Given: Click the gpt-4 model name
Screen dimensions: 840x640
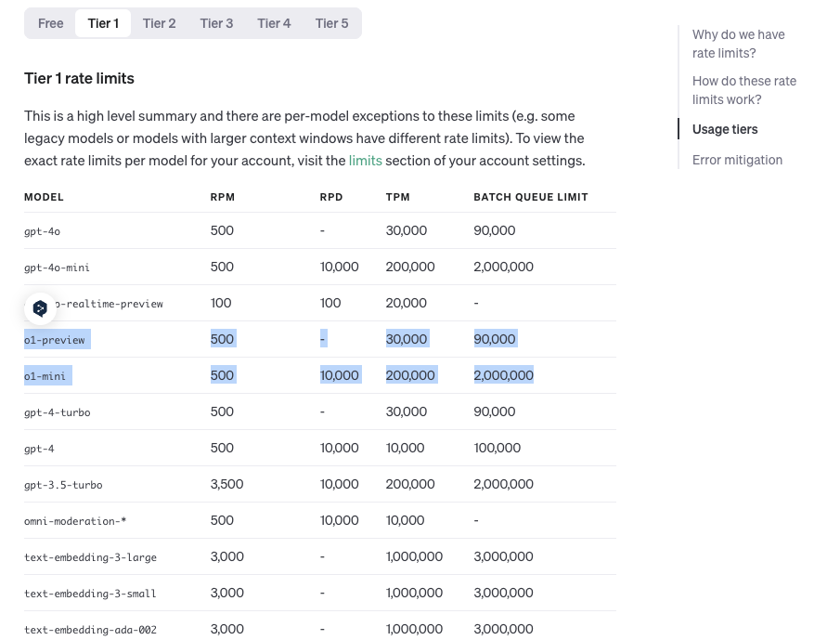Looking at the screenshot, I should [x=39, y=449].
